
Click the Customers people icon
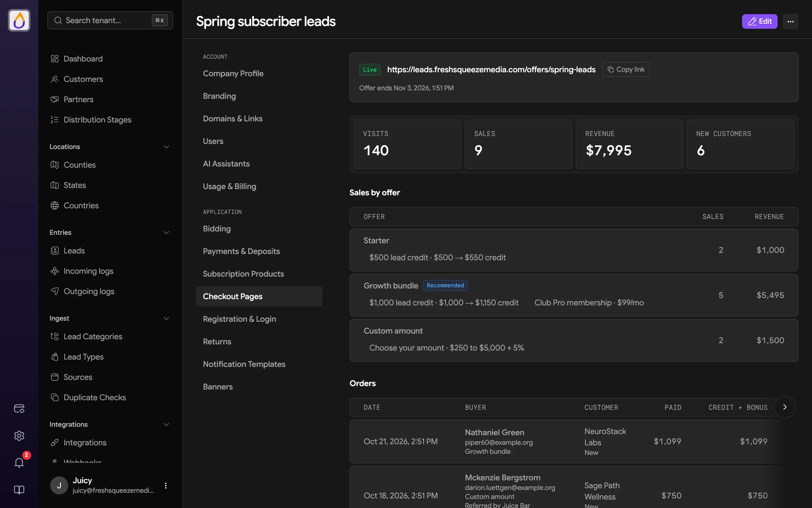click(55, 79)
